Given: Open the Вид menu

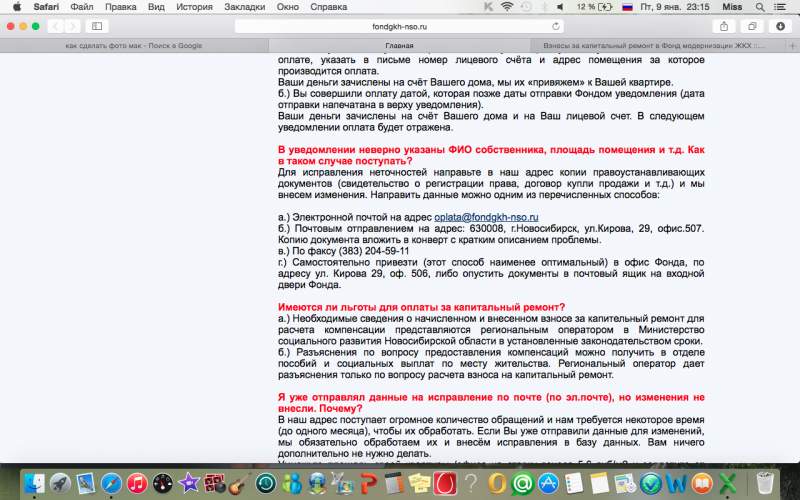Looking at the screenshot, I should 156,7.
